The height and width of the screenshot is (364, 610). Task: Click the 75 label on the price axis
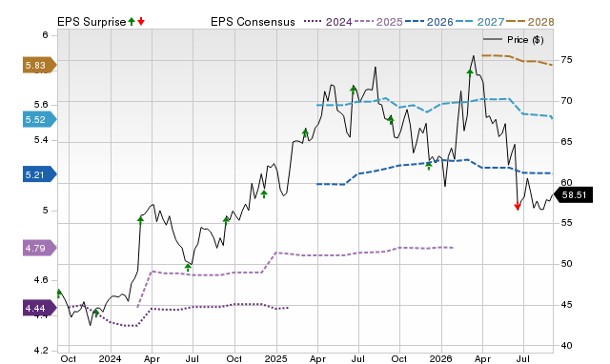566,60
